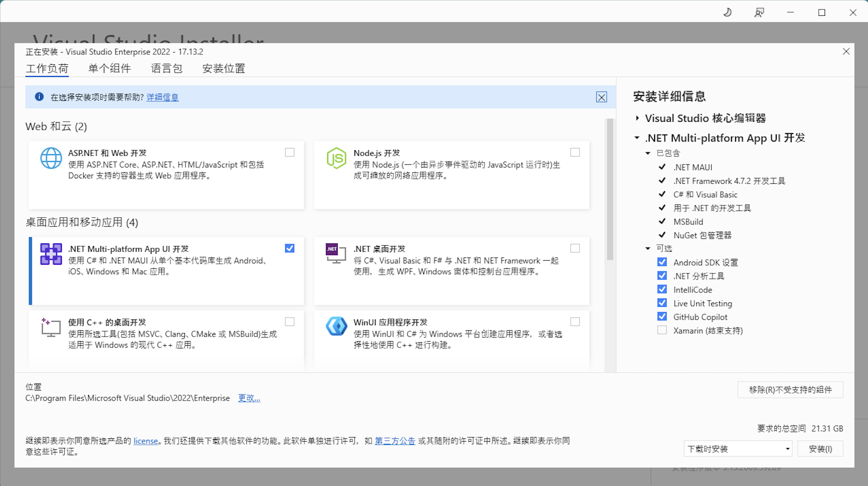Uncheck the GitHub Copilot option

coord(662,316)
